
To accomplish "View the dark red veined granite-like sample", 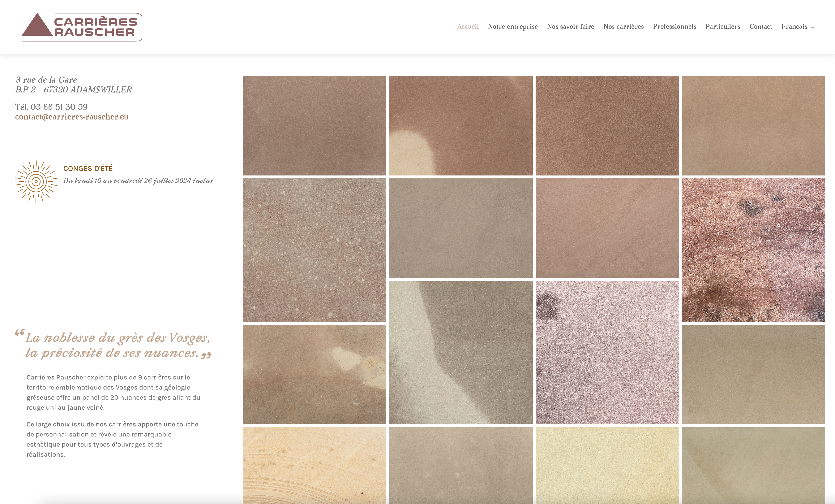I will coord(753,250).
